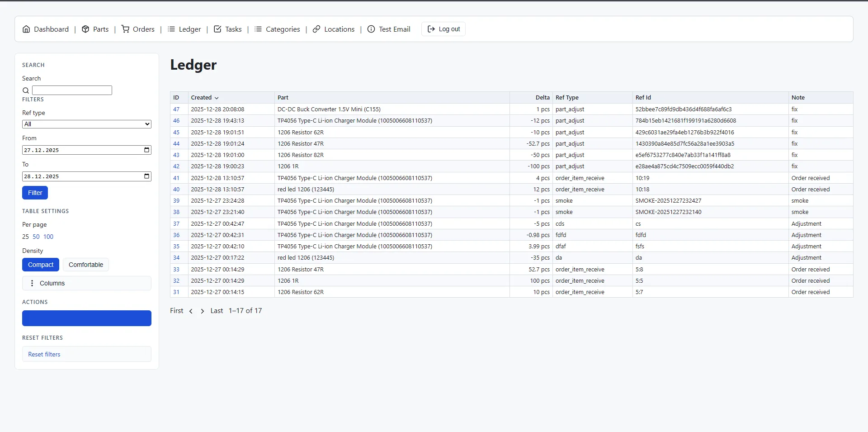This screenshot has width=868, height=432.
Task: Go to previous page arrow
Action: point(191,311)
